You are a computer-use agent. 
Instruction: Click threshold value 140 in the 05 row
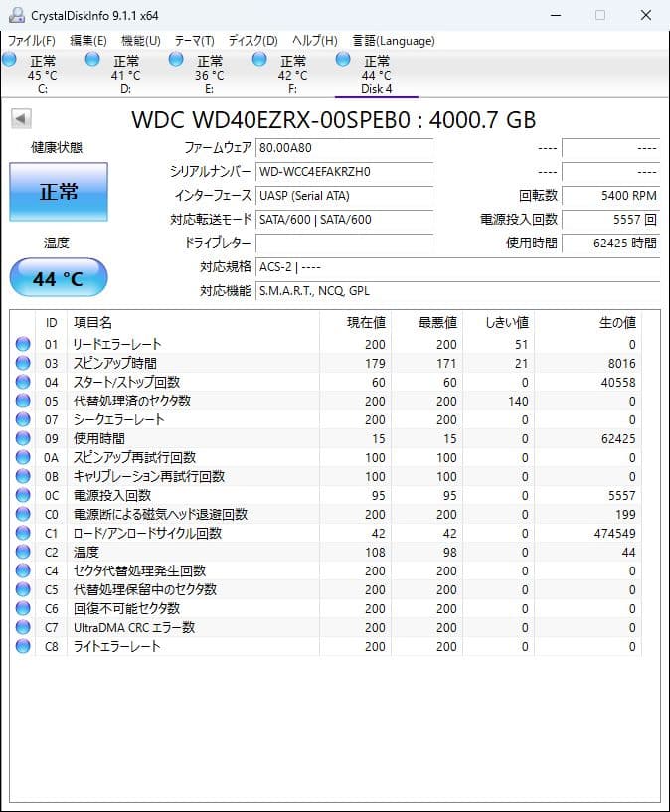click(518, 401)
